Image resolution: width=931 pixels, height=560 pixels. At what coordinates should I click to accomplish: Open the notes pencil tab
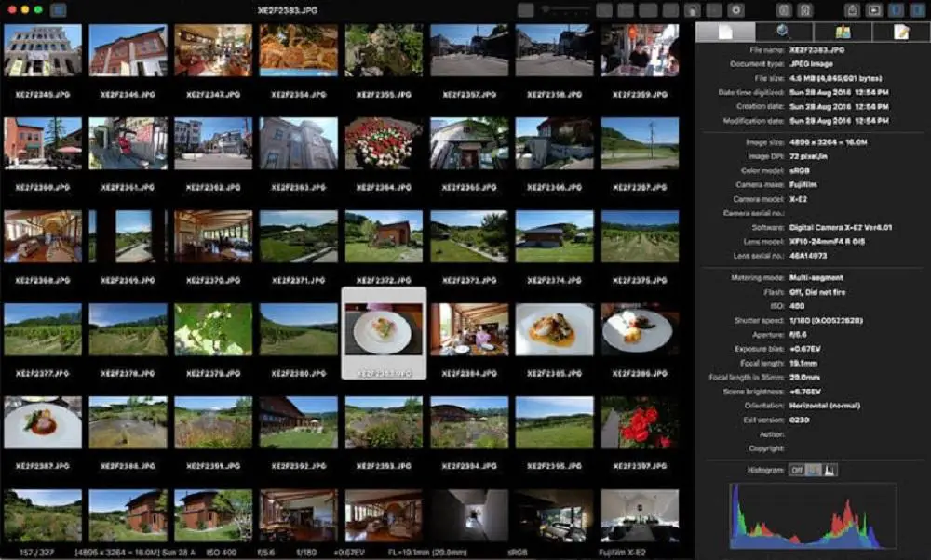tap(900, 32)
